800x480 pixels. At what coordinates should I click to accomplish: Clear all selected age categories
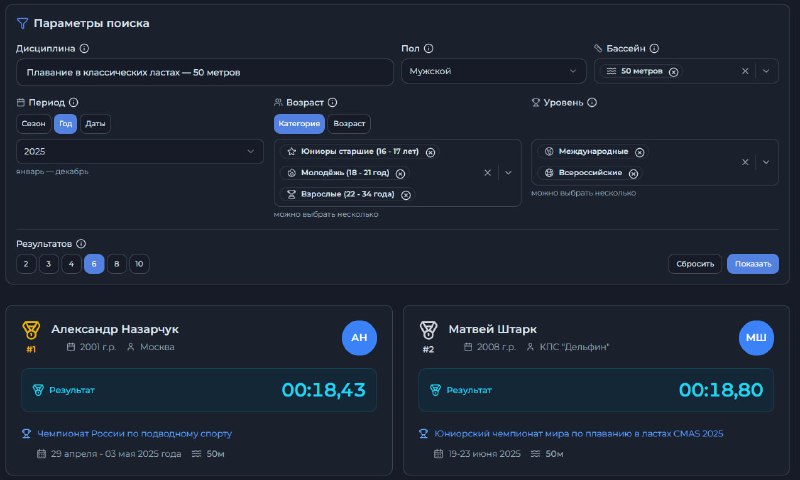[x=487, y=173]
